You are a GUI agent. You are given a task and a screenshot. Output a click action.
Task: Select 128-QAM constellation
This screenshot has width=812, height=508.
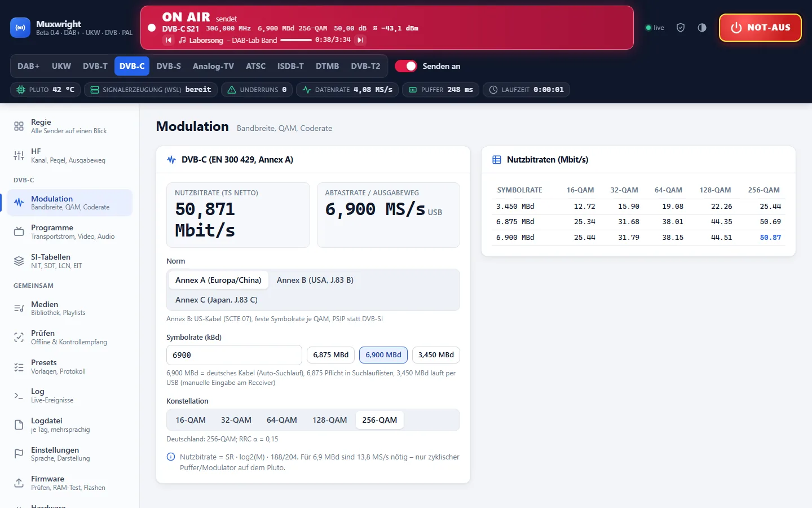click(330, 420)
